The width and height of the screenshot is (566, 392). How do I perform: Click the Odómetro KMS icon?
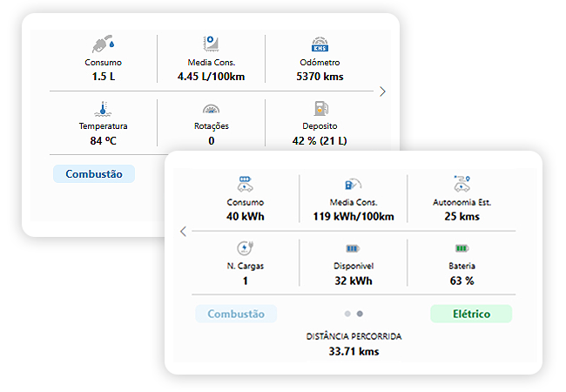(x=320, y=44)
